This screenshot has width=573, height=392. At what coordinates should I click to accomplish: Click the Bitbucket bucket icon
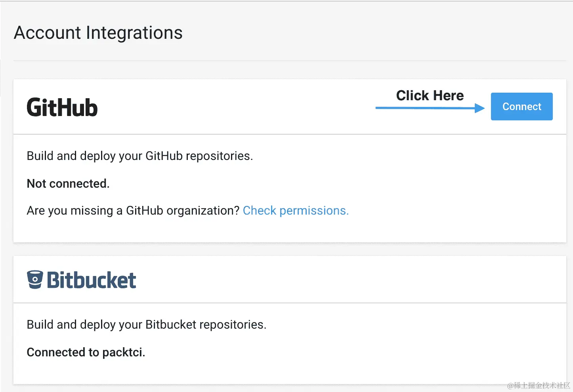35,280
